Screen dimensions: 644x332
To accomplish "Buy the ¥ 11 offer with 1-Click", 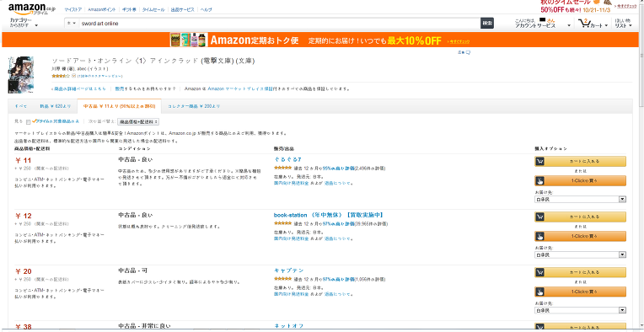I will (x=580, y=180).
